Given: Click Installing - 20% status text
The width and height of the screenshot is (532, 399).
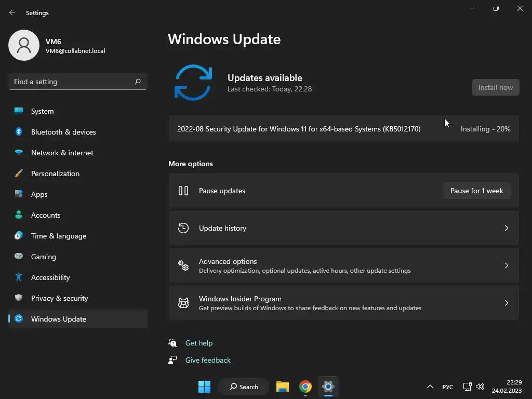Looking at the screenshot, I should (x=485, y=129).
